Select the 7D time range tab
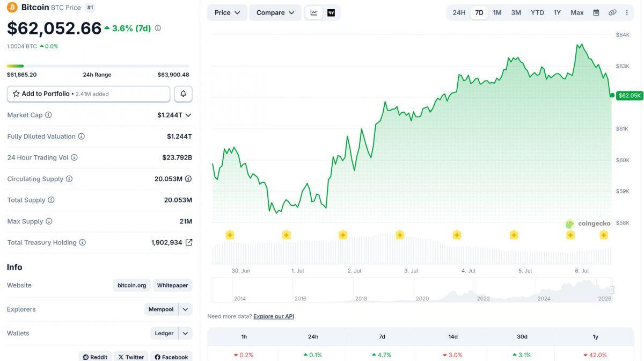 [479, 12]
